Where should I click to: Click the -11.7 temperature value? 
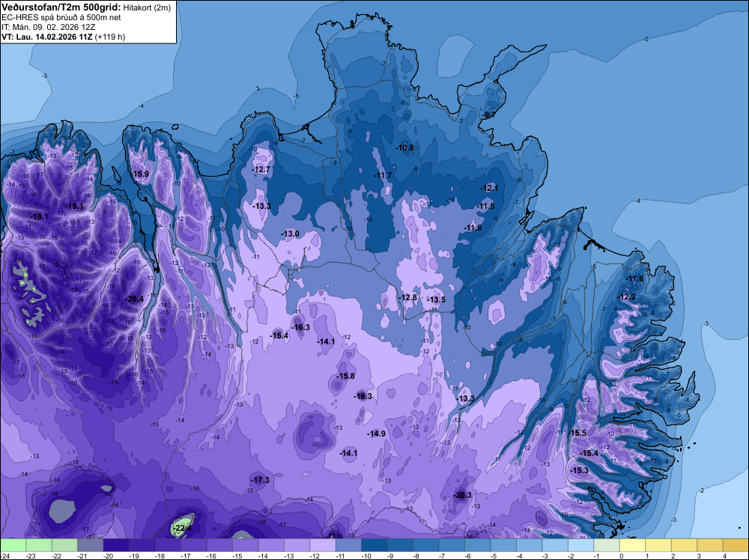(383, 176)
